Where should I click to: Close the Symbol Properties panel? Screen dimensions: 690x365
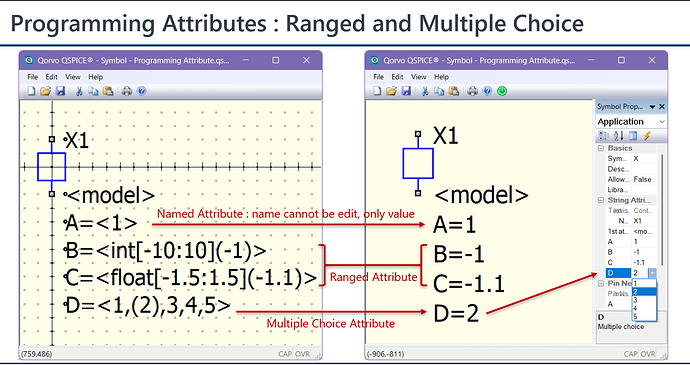coord(662,107)
